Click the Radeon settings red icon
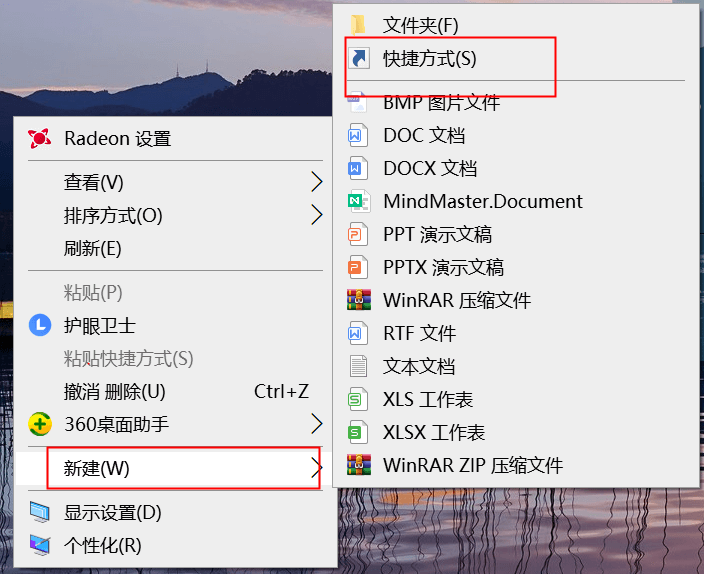The image size is (704, 574). click(40, 138)
